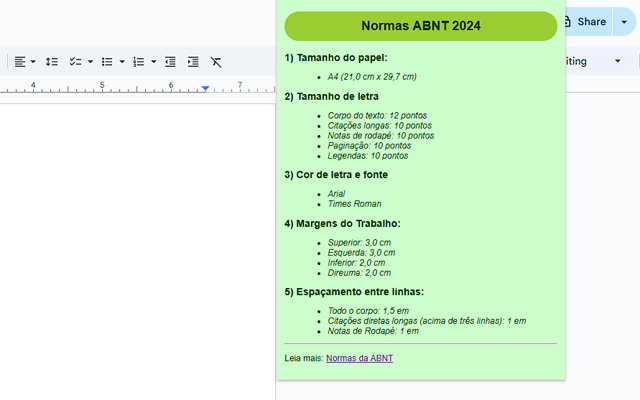The image size is (640, 400).
Task: Apply a bulleted list
Action: coord(107,62)
